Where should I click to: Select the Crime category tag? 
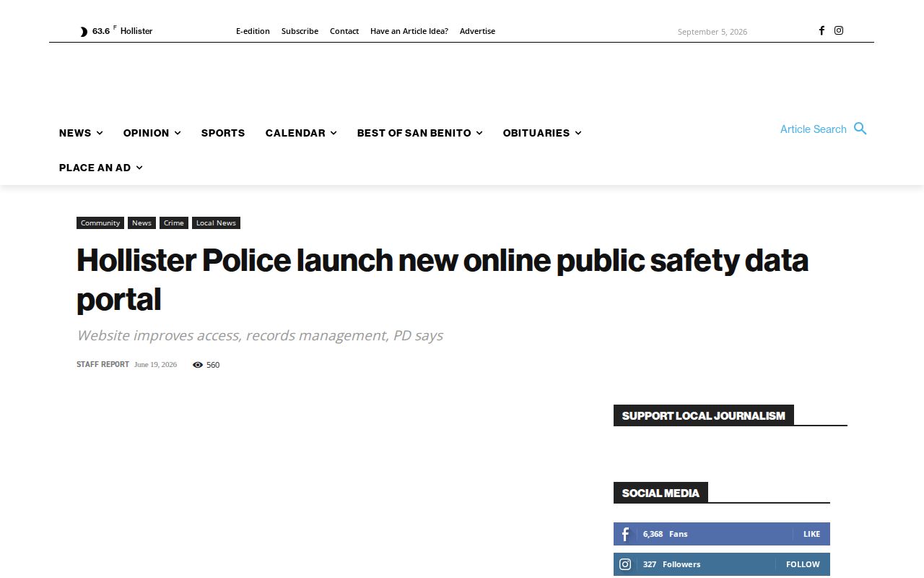[x=174, y=223]
